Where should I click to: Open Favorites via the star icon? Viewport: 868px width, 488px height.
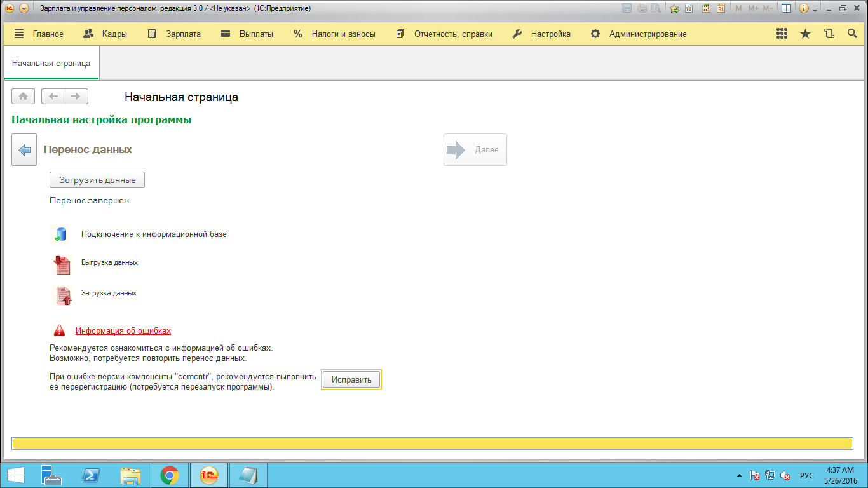pyautogui.click(x=805, y=34)
